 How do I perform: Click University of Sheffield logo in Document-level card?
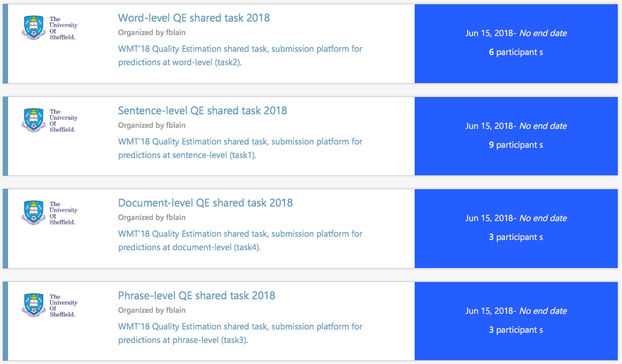[x=50, y=213]
